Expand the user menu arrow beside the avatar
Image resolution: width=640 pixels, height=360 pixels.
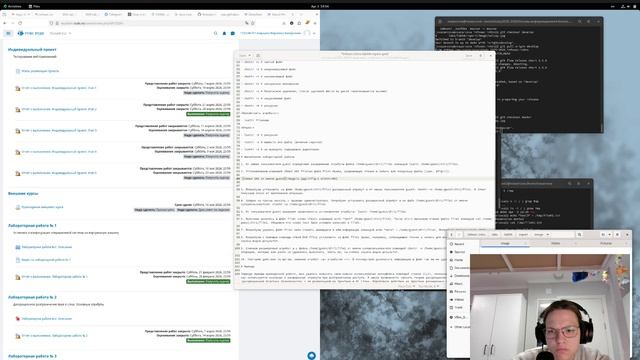point(314,33)
